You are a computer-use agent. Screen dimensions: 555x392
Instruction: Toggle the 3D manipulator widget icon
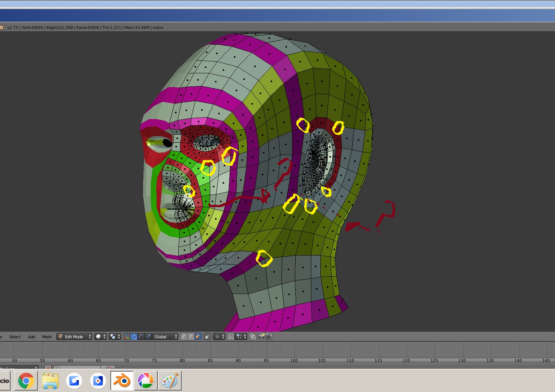coord(126,336)
